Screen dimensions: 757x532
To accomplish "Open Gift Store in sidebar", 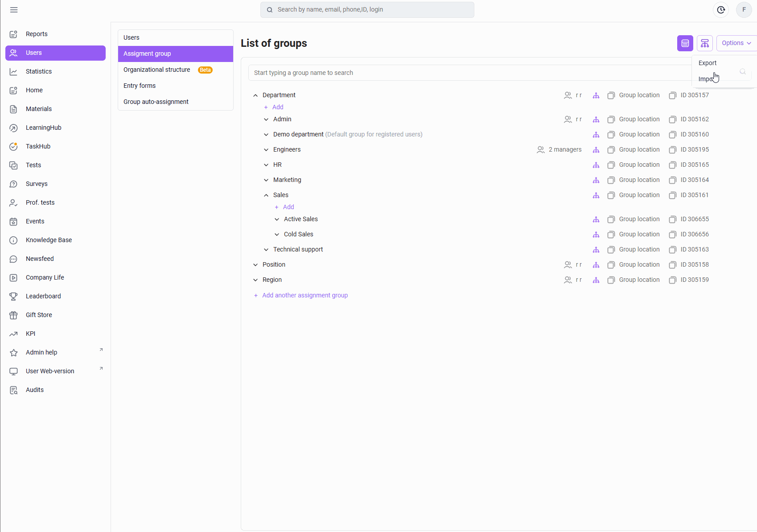I will click(55, 315).
